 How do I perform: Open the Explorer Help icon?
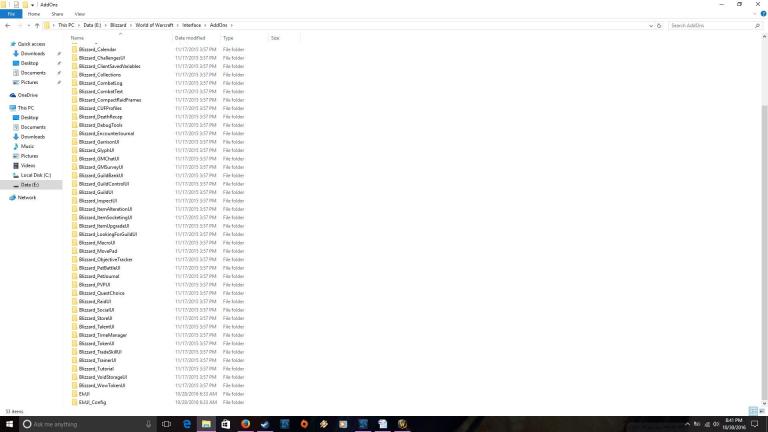pyautogui.click(x=762, y=14)
